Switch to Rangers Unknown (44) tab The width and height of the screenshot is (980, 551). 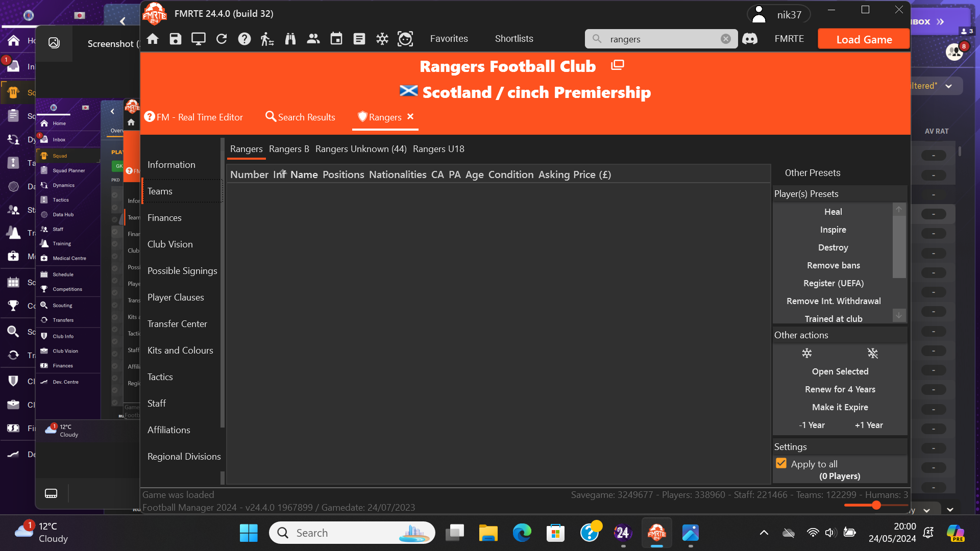pos(361,149)
